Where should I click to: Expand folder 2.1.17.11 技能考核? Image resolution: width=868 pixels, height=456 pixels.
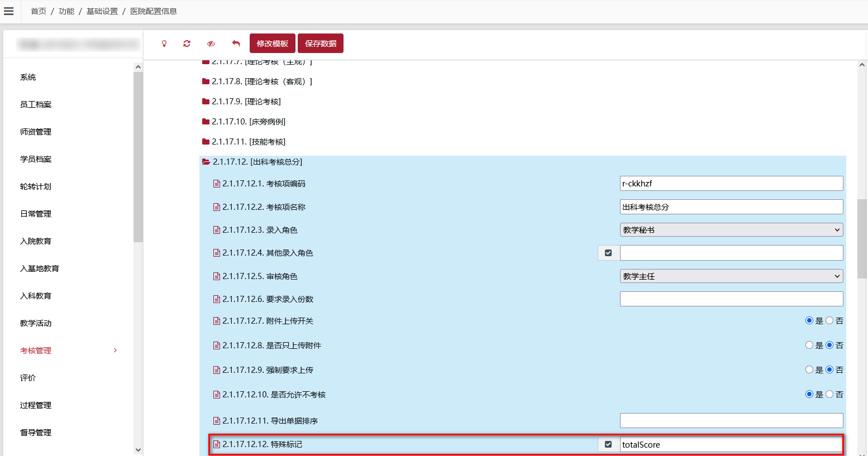click(206, 142)
